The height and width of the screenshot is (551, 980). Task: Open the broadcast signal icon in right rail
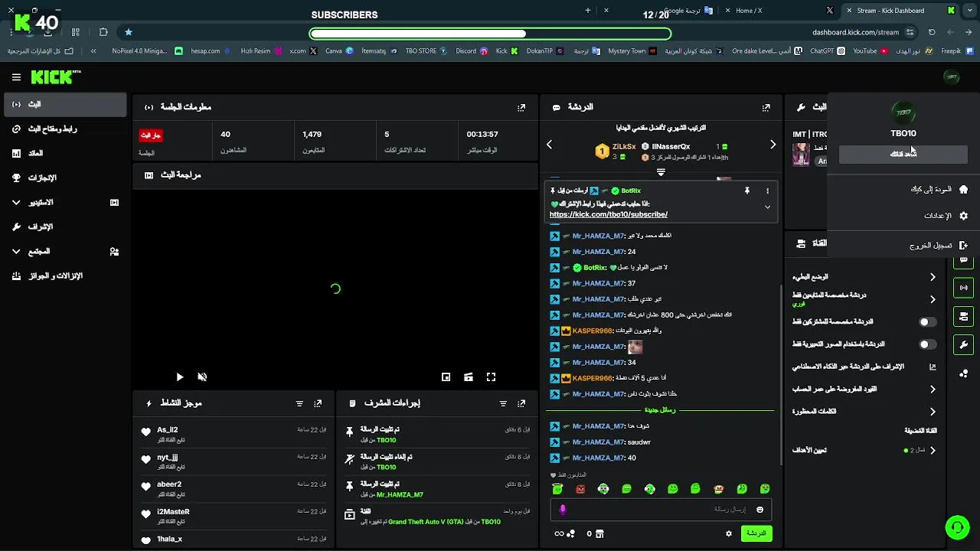click(x=963, y=288)
